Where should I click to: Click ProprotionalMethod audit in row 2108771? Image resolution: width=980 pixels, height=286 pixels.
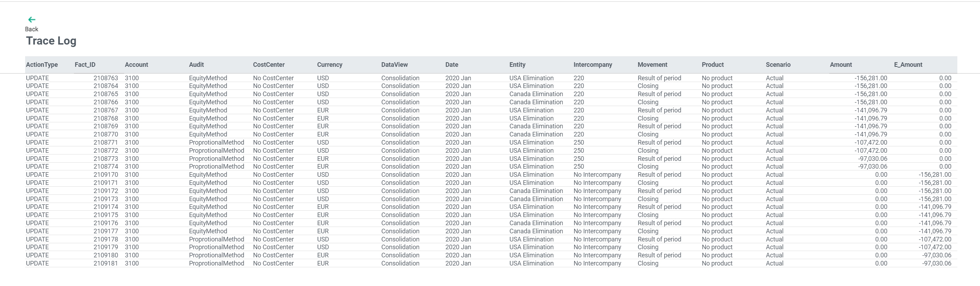[x=217, y=142]
